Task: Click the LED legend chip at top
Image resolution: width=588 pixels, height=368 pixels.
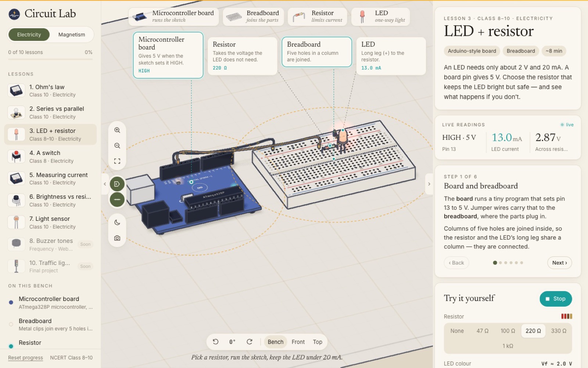Action: [381, 17]
